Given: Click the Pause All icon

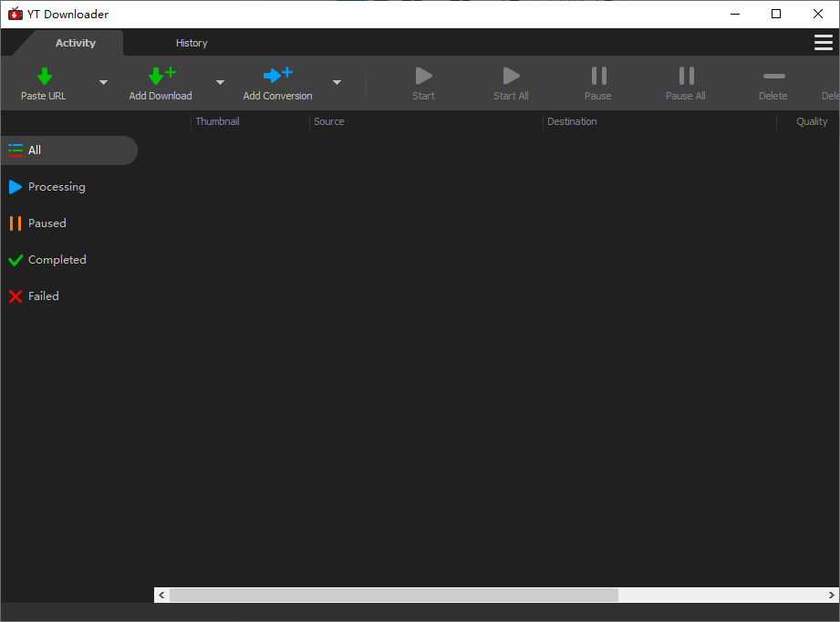Looking at the screenshot, I should coord(685,76).
